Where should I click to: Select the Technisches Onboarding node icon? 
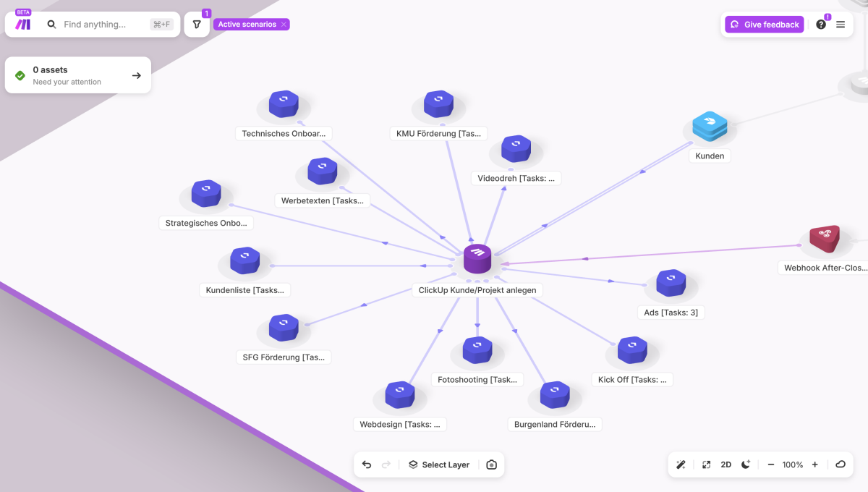point(284,105)
